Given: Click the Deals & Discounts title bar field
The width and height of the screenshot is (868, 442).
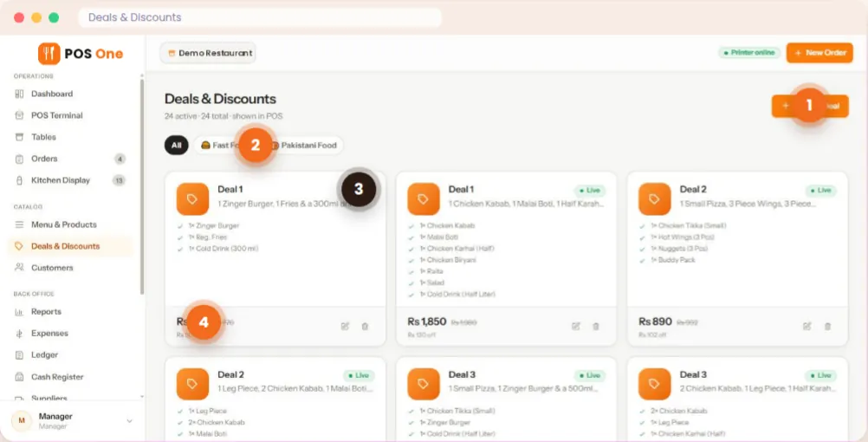Looking at the screenshot, I should pos(260,17).
